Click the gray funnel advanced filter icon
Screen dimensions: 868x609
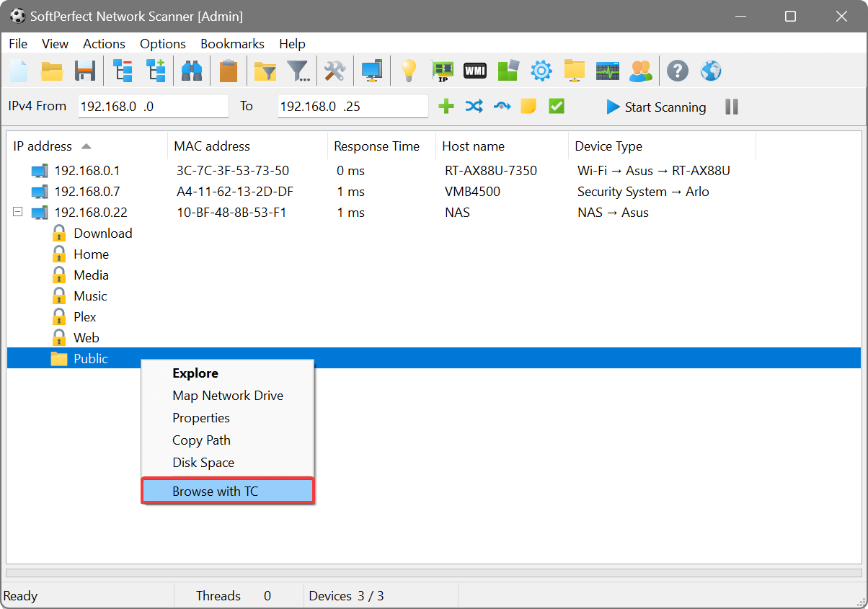point(298,71)
